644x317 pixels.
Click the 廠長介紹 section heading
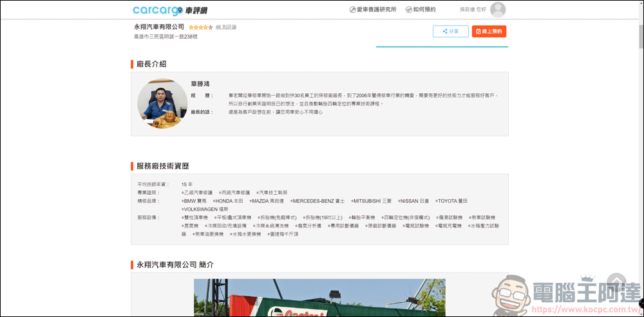[x=151, y=64]
